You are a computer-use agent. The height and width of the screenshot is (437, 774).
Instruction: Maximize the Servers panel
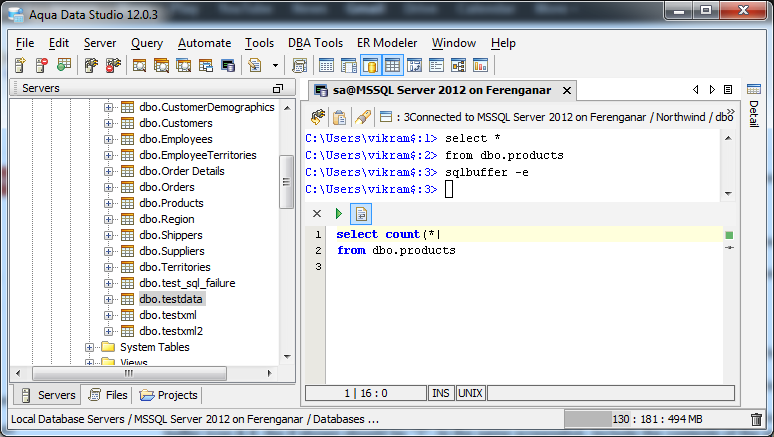[x=278, y=88]
